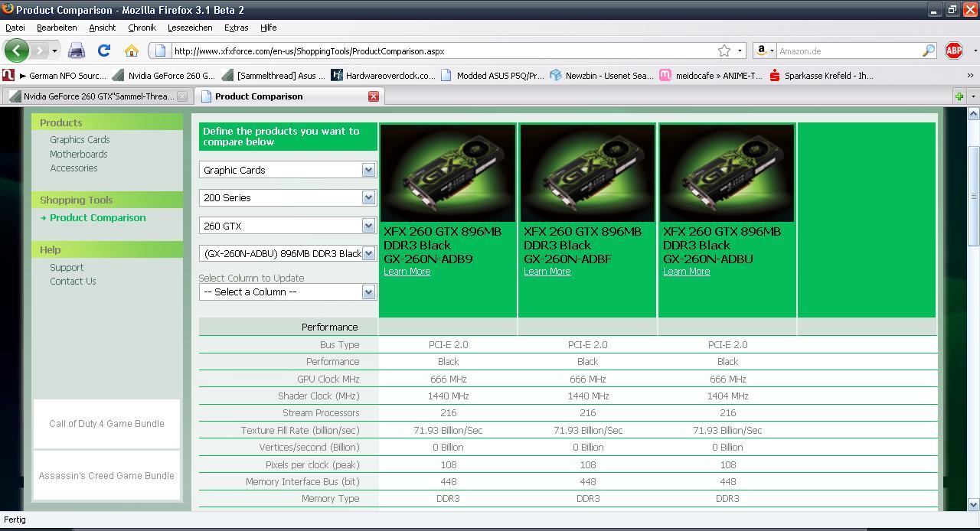Open the Hilfe menu

click(268, 28)
